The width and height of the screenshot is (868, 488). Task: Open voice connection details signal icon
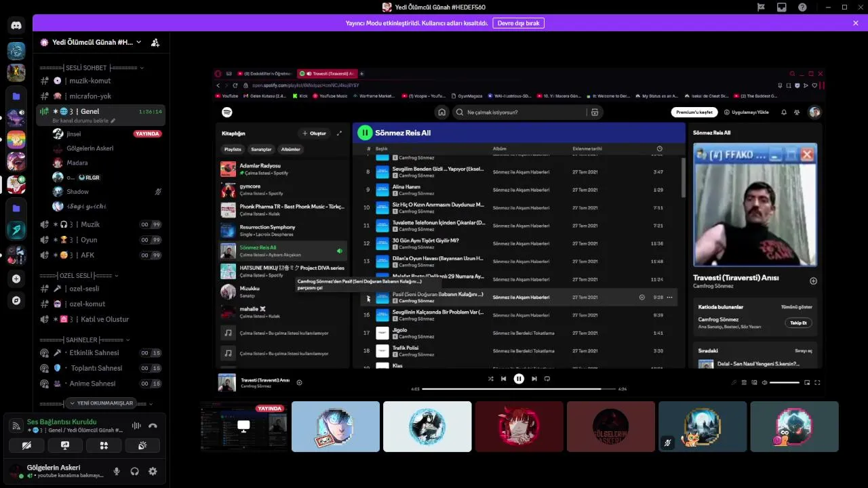[16, 426]
